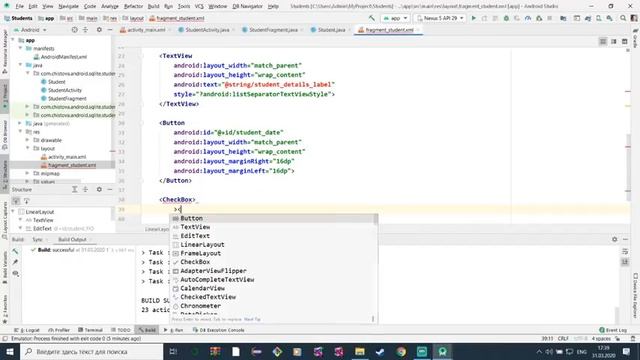This screenshot has width=640, height=360.
Task: Pick Chronometer from completion list
Action: pyautogui.click(x=273, y=306)
